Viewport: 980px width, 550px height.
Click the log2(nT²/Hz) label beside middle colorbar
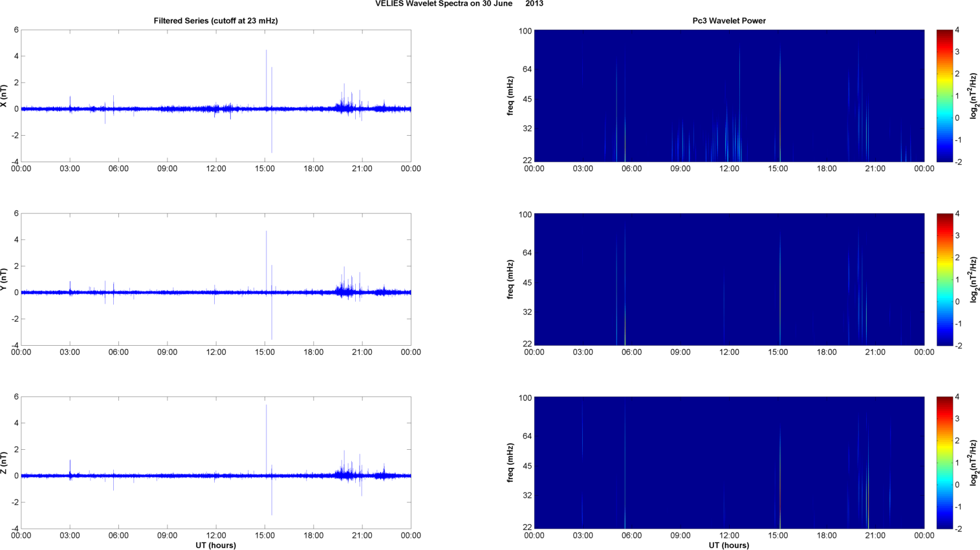point(974,279)
